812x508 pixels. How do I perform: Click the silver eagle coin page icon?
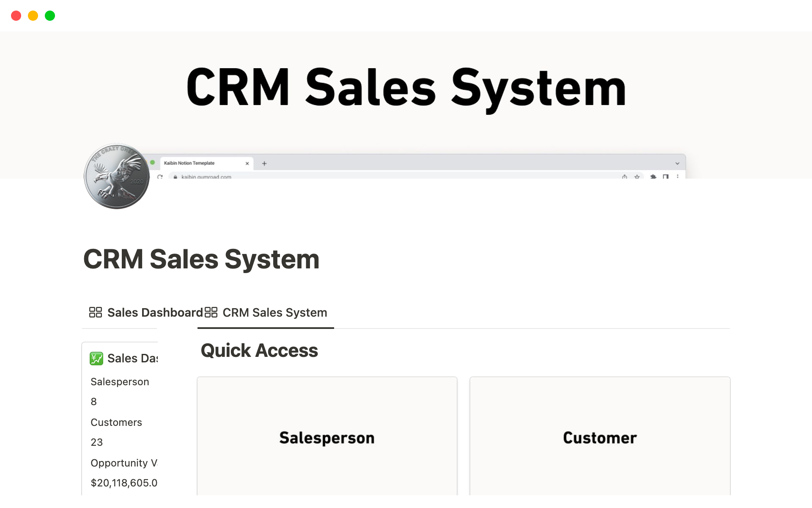coord(117,176)
